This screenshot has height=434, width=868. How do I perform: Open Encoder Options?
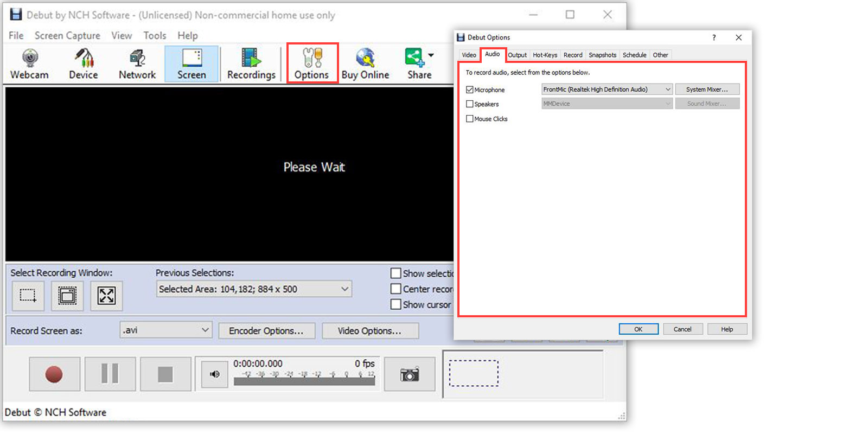[x=266, y=331]
